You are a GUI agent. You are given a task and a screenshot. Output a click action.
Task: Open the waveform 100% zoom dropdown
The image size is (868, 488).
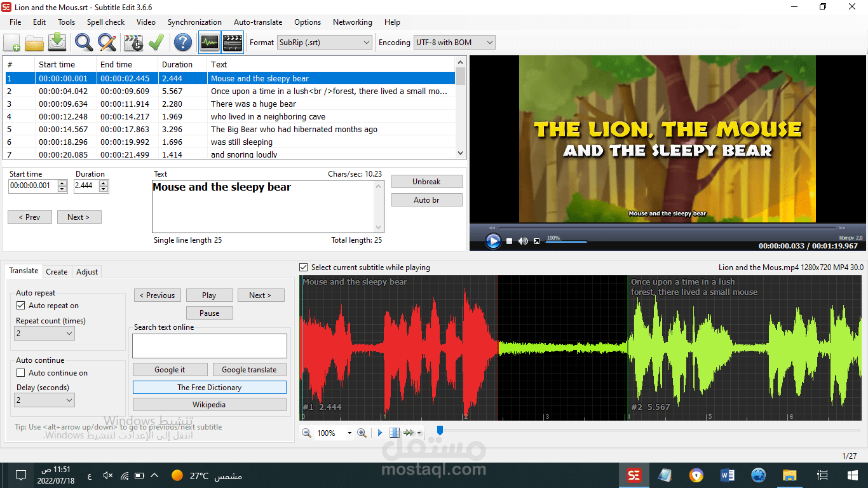point(349,433)
